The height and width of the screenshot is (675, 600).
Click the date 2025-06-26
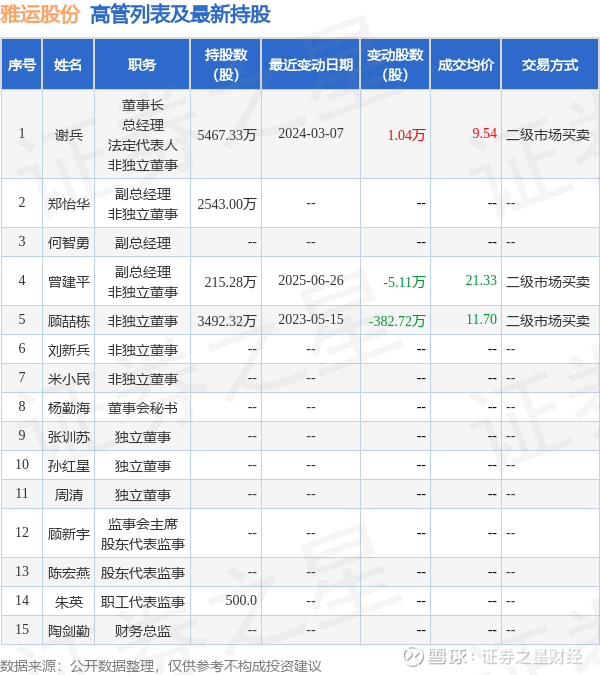coord(311,280)
